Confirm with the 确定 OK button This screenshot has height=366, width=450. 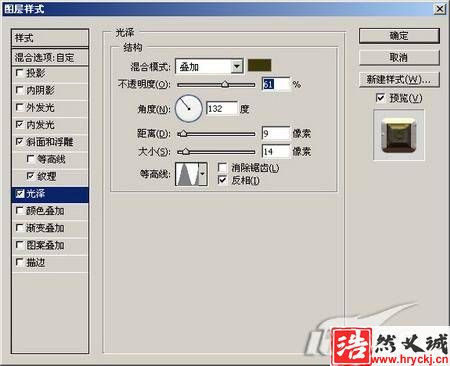[399, 36]
